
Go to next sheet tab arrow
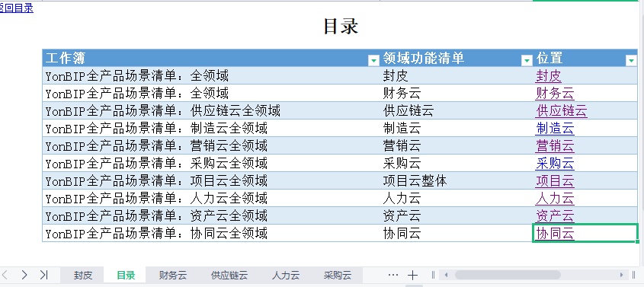pyautogui.click(x=24, y=275)
